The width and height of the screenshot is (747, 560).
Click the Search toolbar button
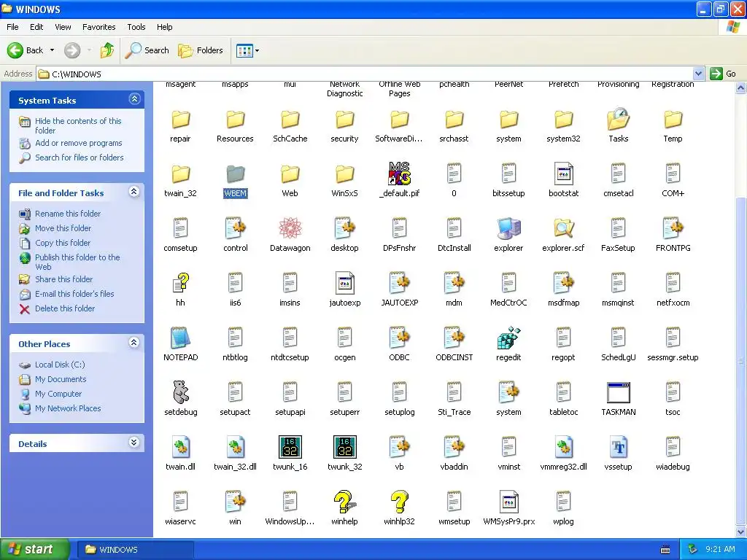click(147, 50)
